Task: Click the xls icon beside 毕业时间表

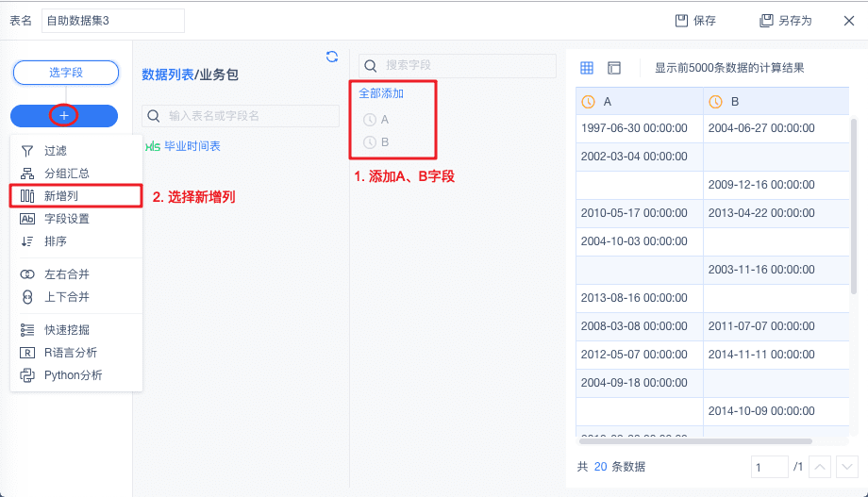Action: [152, 146]
